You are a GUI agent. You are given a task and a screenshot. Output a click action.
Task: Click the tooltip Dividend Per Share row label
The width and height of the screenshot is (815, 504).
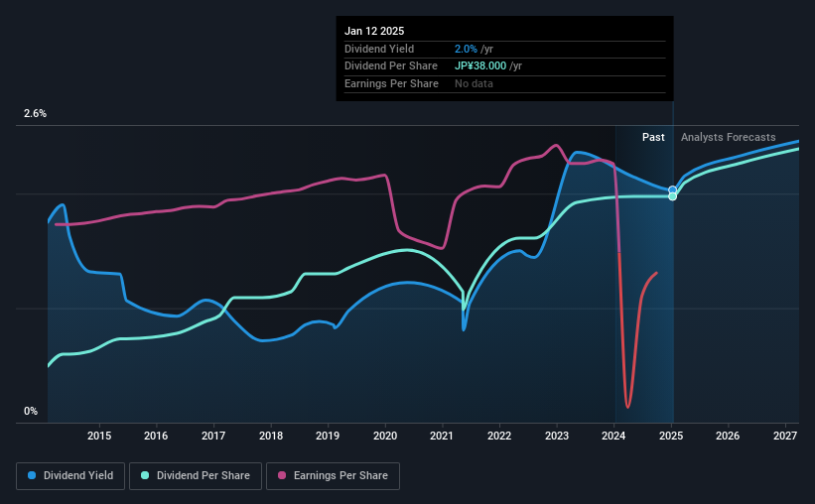(391, 66)
